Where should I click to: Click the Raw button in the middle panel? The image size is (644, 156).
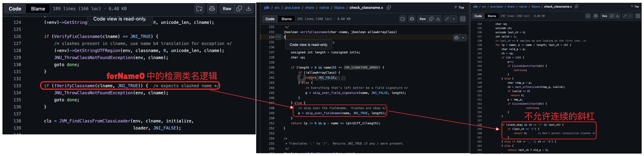tap(422, 19)
